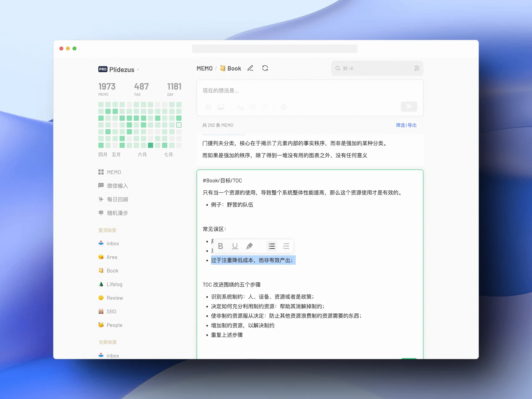
Task: Open the search filter sliders icon
Action: [x=417, y=68]
